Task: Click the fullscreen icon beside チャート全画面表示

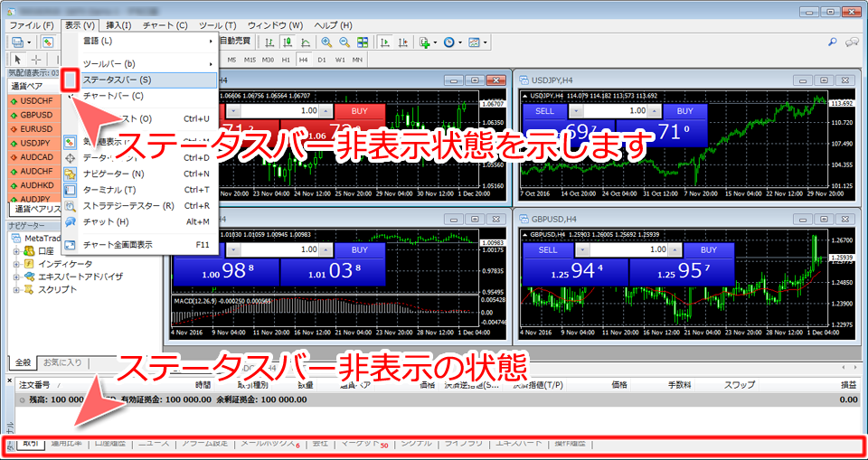Action: (x=71, y=245)
